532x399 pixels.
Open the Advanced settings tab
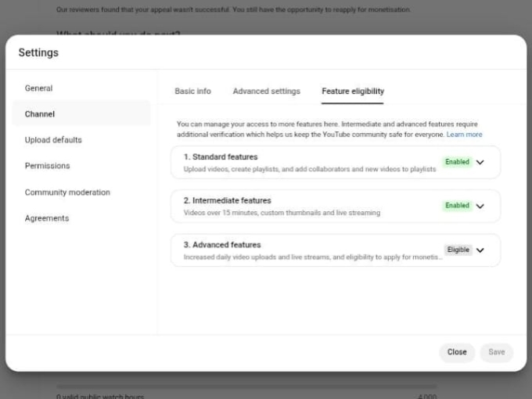click(266, 92)
